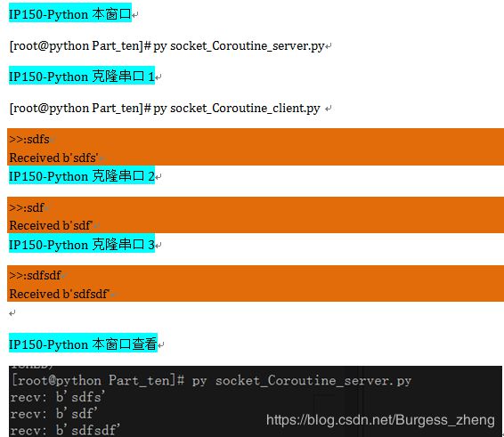The width and height of the screenshot is (504, 437).
Task: Click the heading 'IP150-Python 克隆串口 2'
Action: tap(82, 175)
